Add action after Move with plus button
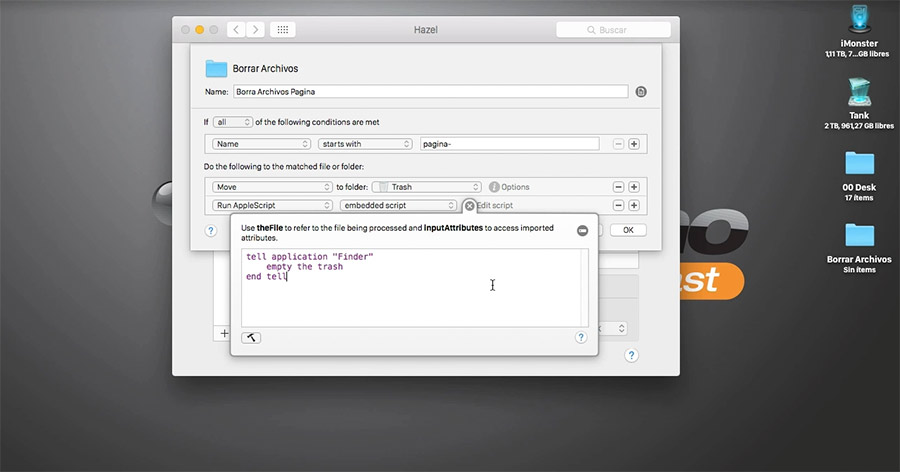Image resolution: width=900 pixels, height=472 pixels. click(634, 187)
